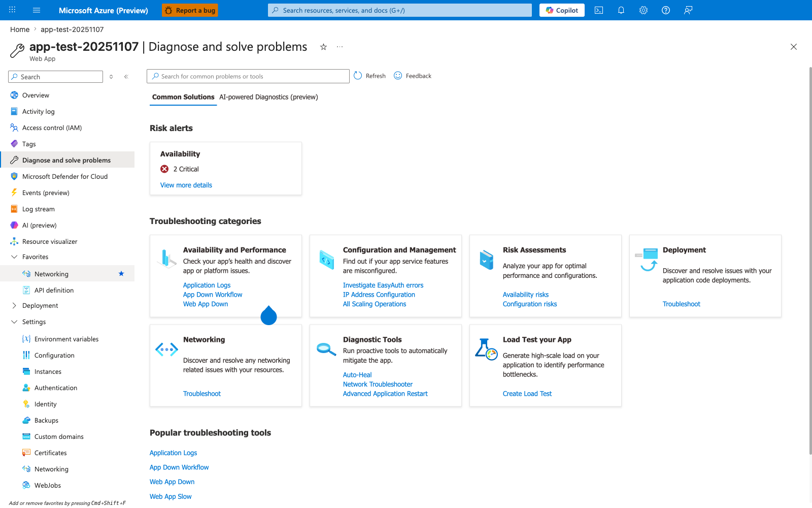Click the Copilot button
812x508 pixels.
tap(562, 10)
